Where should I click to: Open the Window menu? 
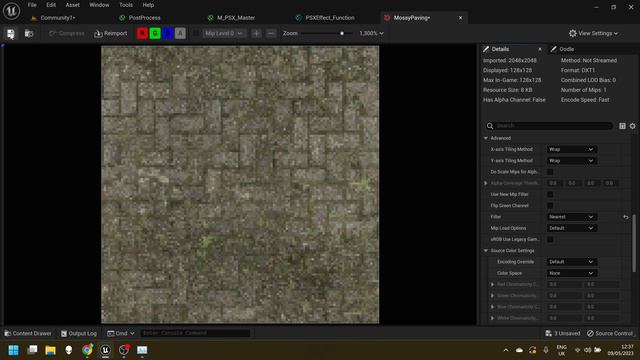click(x=99, y=5)
